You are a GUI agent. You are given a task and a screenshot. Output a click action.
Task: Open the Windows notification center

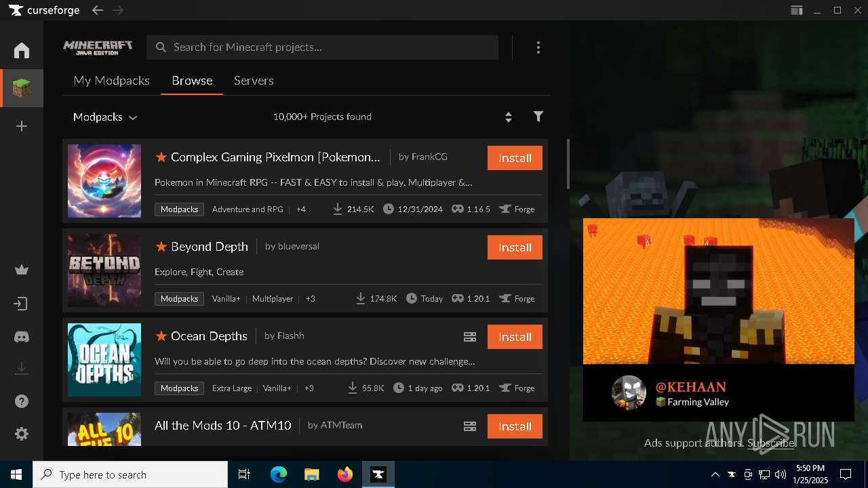pos(846,474)
